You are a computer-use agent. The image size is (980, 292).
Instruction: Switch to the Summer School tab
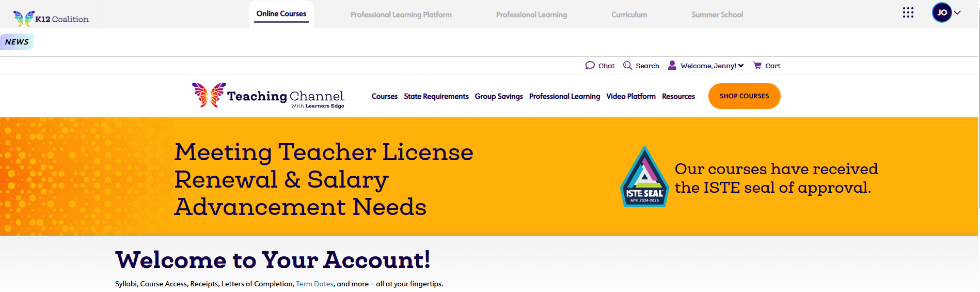coord(717,14)
